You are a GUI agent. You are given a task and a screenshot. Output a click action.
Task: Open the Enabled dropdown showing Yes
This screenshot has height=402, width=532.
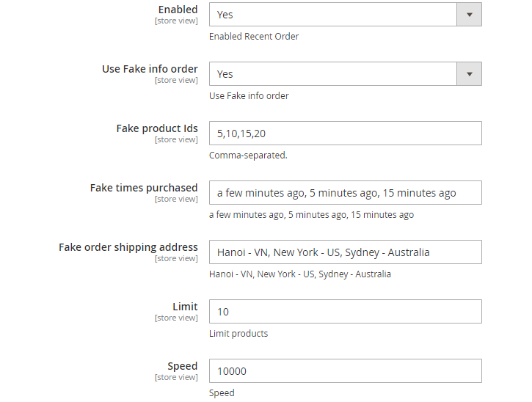coord(334,14)
